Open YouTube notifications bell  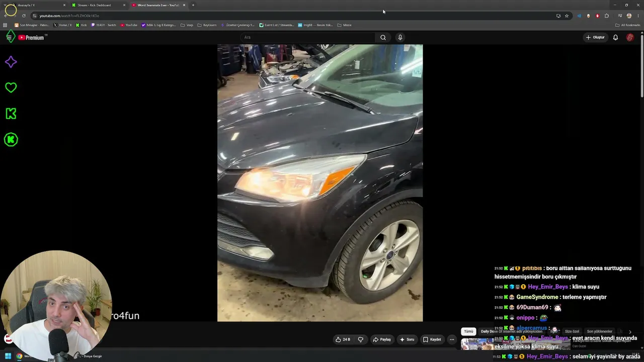[615, 37]
